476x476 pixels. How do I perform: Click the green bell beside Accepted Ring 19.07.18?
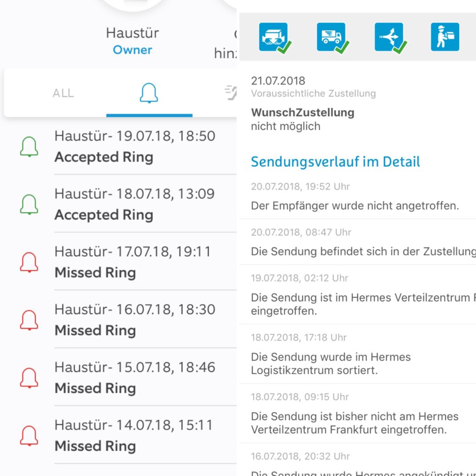(29, 145)
